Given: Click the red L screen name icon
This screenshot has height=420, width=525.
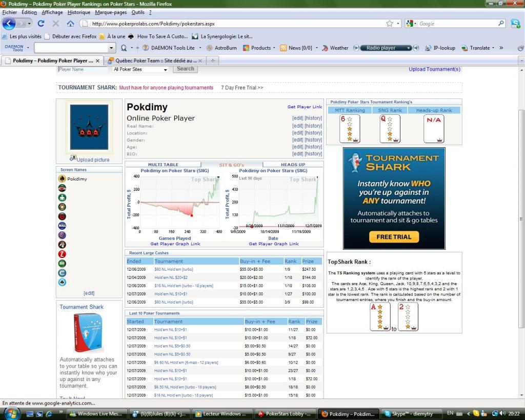Looking at the screenshot, I should tap(62, 254).
